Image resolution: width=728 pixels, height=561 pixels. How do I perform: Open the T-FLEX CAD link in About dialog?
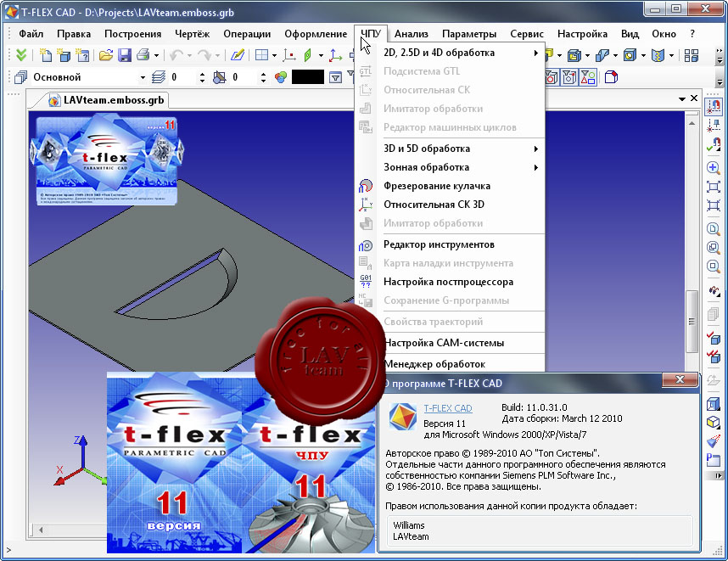pos(447,408)
